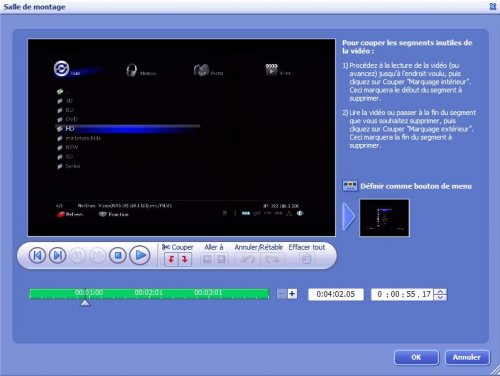The width and height of the screenshot is (500, 376).
Task: Click the total duration 0:04:02.05 field
Action: 336,294
